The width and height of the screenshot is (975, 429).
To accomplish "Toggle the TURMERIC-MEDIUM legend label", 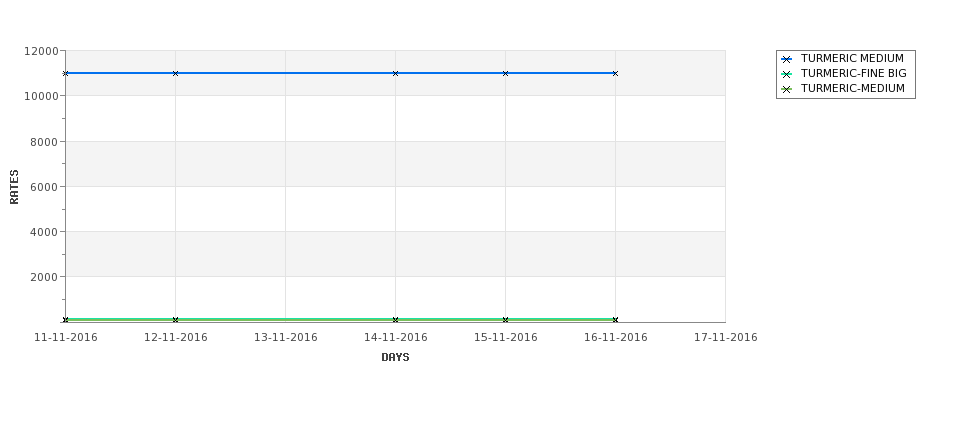I will click(852, 89).
